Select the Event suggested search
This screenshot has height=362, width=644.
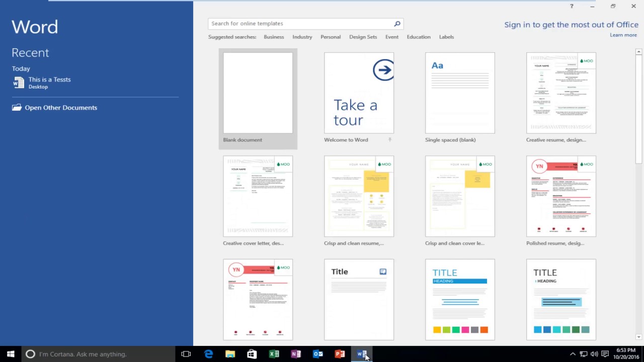coord(392,37)
